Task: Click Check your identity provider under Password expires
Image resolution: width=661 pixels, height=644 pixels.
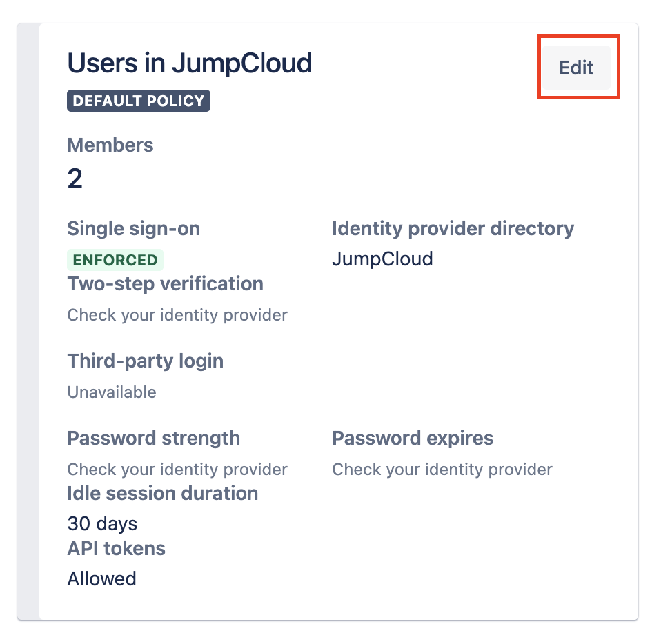Action: click(x=442, y=469)
